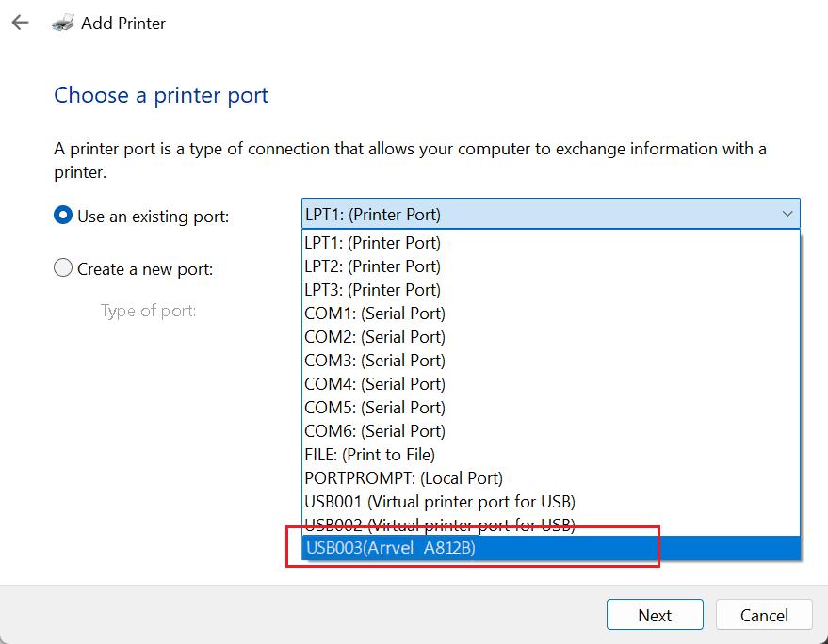Select 'COM6: (Serial Port)' in the list

click(551, 430)
